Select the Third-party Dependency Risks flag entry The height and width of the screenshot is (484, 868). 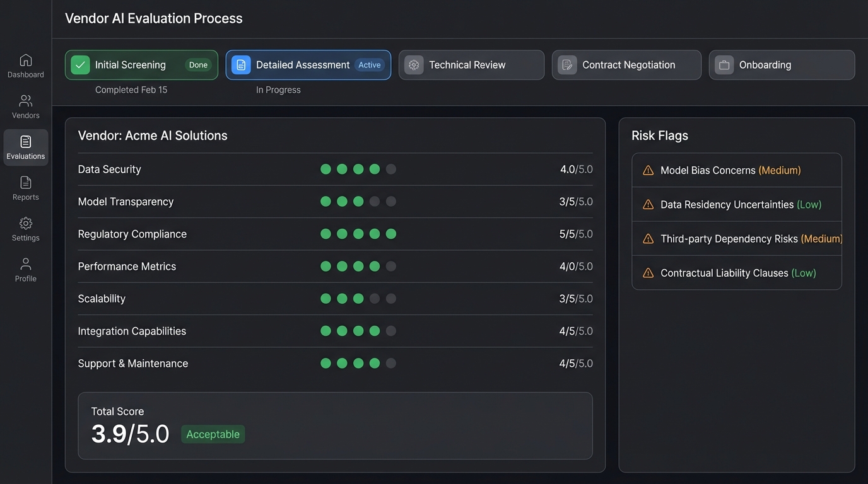click(737, 238)
